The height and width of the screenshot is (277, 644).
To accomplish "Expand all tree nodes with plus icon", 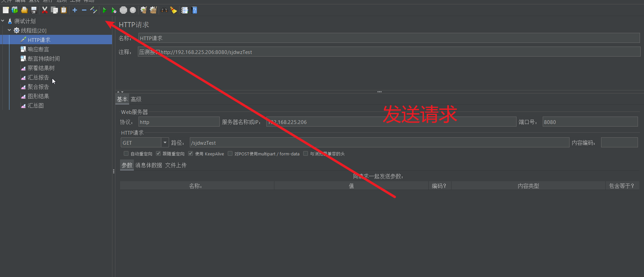I will [75, 10].
